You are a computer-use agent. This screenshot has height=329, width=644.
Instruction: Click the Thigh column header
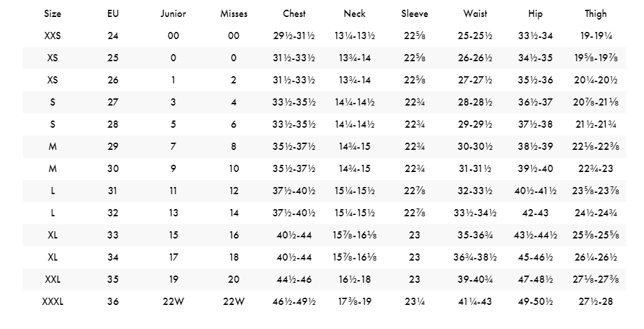(595, 14)
